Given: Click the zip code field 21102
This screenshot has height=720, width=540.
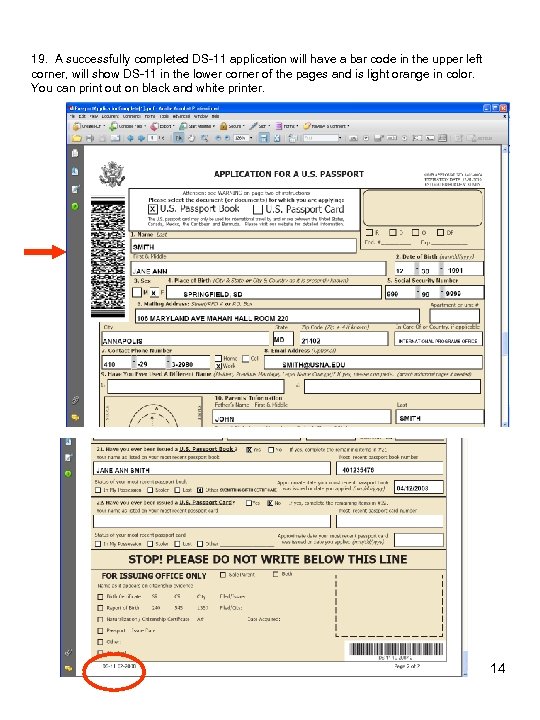Looking at the screenshot, I should click(x=343, y=339).
